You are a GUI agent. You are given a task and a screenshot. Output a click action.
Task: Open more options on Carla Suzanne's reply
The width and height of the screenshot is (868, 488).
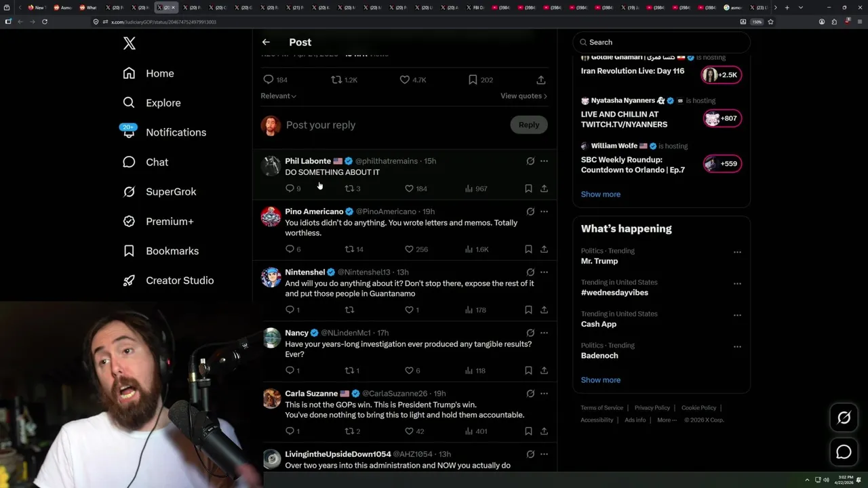(544, 394)
